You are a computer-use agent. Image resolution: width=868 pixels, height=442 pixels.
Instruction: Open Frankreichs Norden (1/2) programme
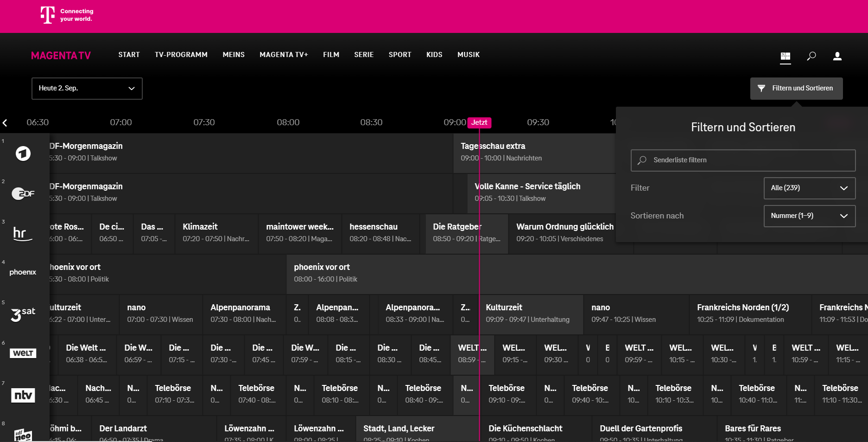coord(751,314)
